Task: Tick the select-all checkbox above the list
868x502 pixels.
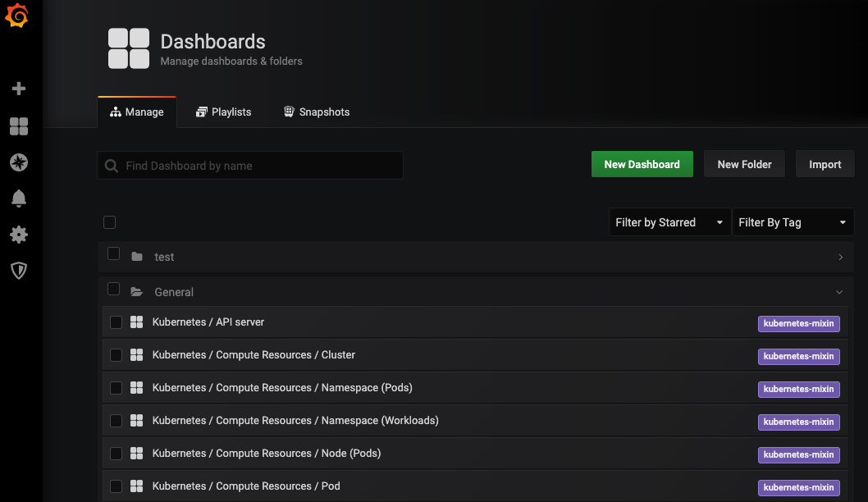Action: coord(110,222)
